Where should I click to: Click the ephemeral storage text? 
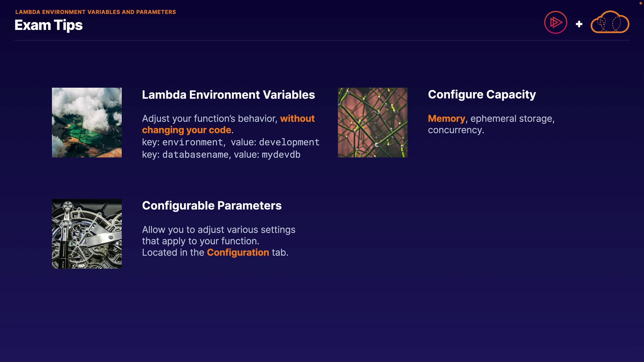512,119
